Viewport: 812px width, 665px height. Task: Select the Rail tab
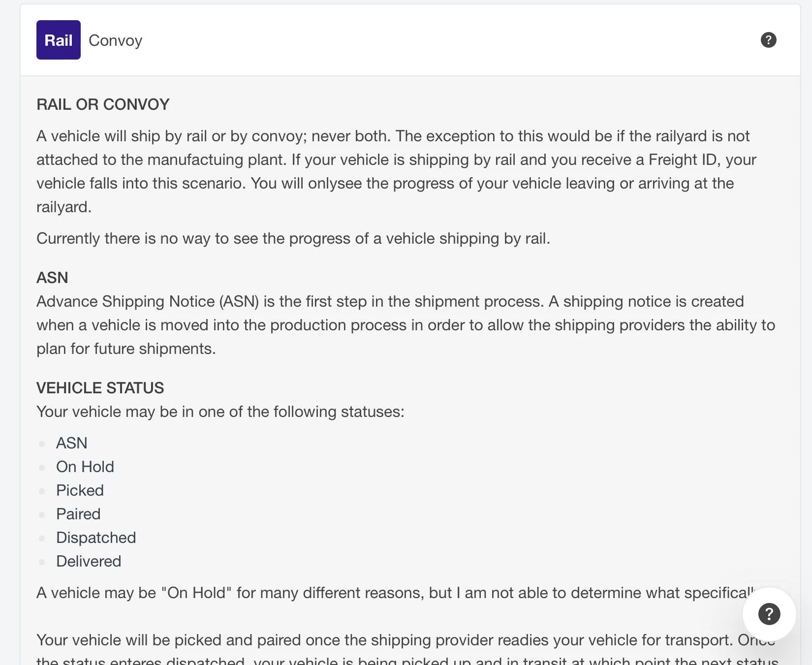pos(59,40)
